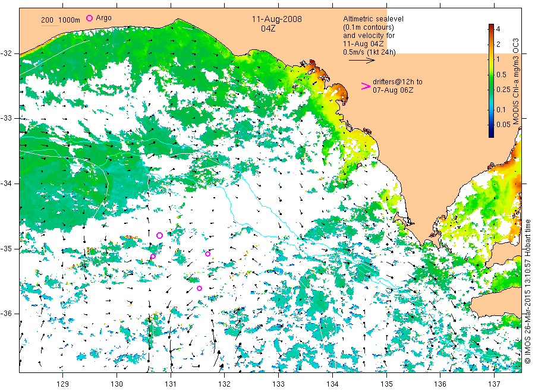
Task: Click the dark blue bottom of colorbar
Action: pyautogui.click(x=491, y=134)
